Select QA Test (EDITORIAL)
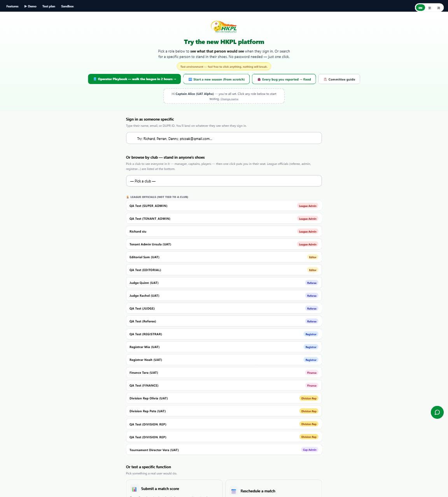Image resolution: width=448 pixels, height=497 pixels. click(x=224, y=270)
